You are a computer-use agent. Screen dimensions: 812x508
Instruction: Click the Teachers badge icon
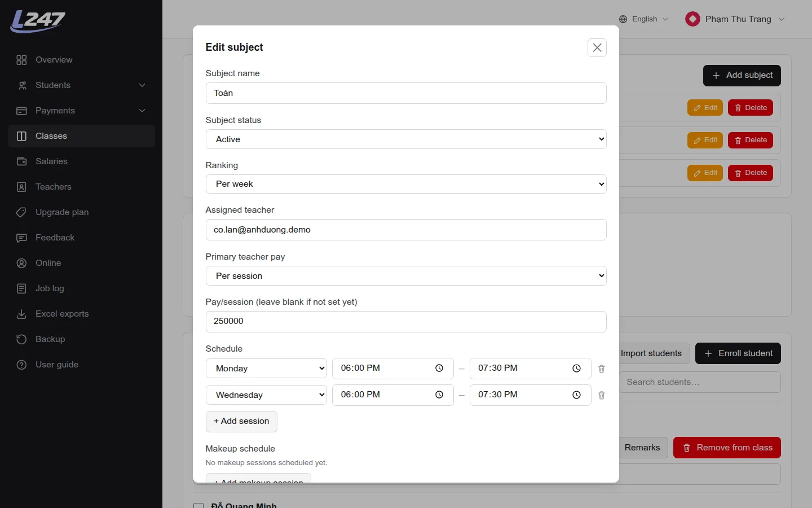click(x=21, y=187)
